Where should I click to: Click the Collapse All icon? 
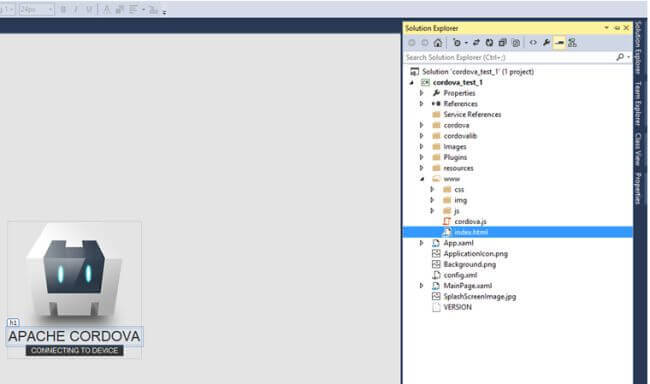(x=502, y=43)
